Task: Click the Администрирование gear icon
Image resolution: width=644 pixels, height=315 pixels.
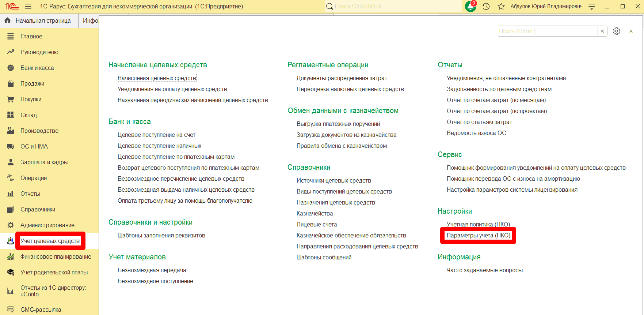Action: coord(11,225)
